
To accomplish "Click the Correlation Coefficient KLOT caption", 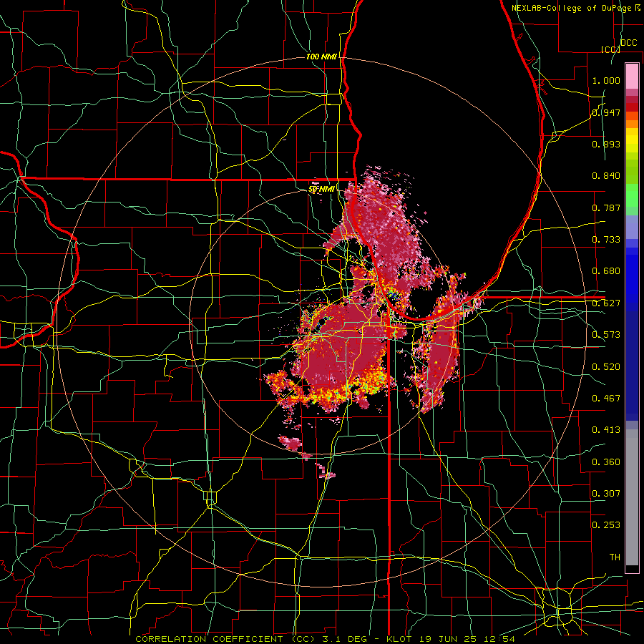I will tap(325, 639).
